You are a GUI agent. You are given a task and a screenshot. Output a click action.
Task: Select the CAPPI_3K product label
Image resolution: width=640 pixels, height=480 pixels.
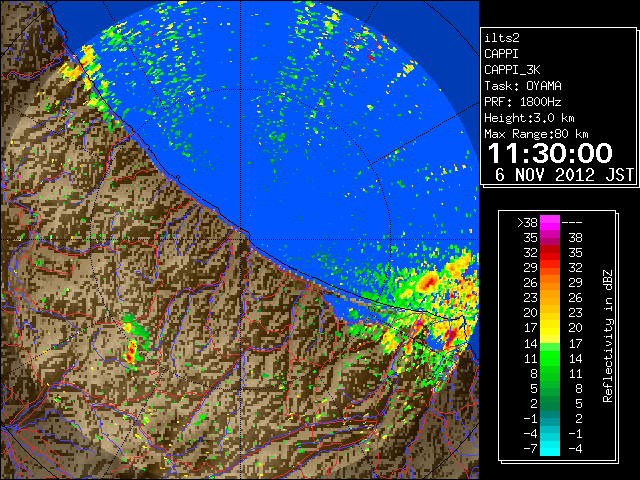click(512, 70)
